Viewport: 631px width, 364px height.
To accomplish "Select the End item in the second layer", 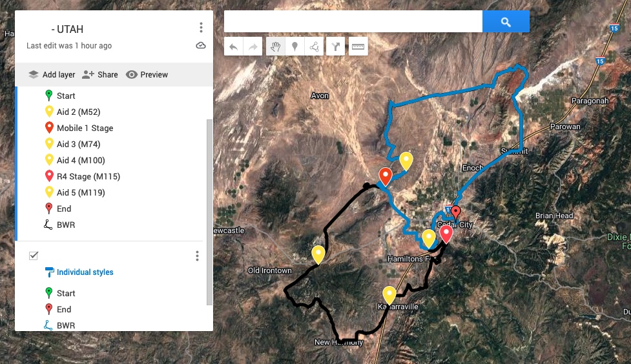I will click(64, 309).
